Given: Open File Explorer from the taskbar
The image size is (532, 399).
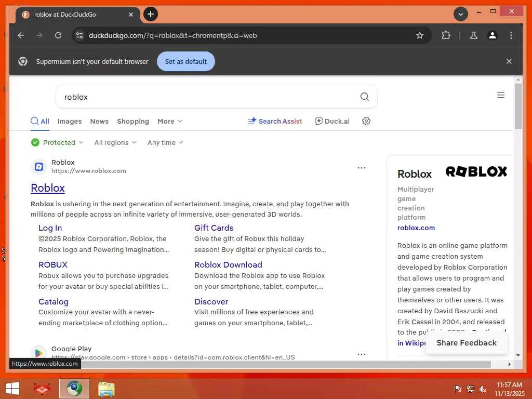Looking at the screenshot, I should point(107,389).
